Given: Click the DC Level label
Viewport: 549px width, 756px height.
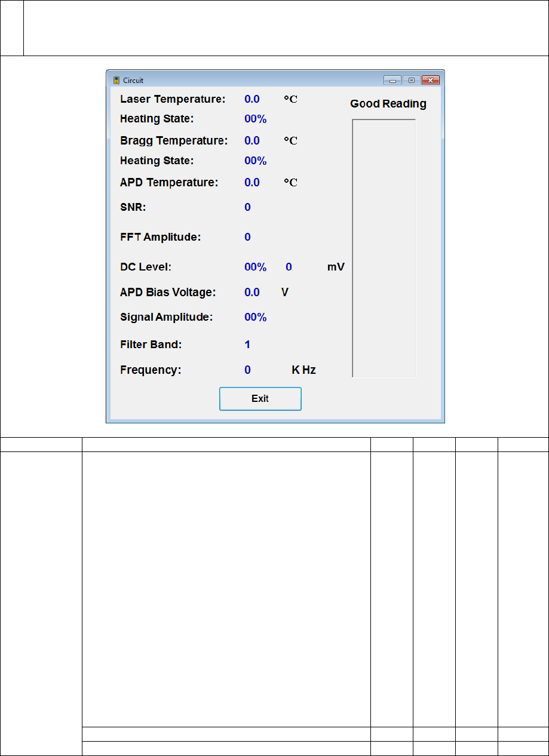Looking at the screenshot, I should click(146, 268).
